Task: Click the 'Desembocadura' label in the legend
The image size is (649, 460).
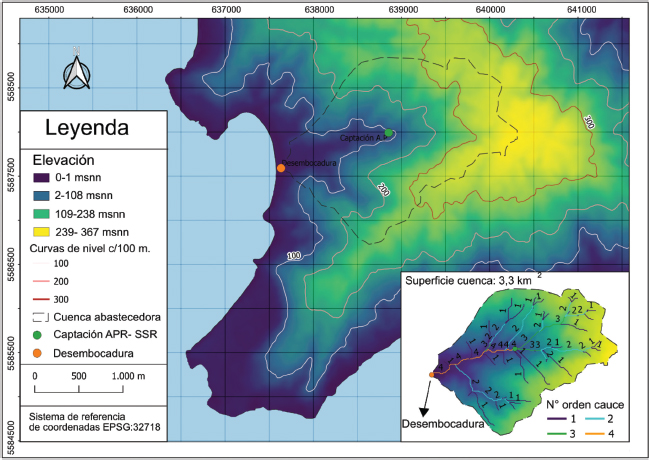Action: pos(94,354)
